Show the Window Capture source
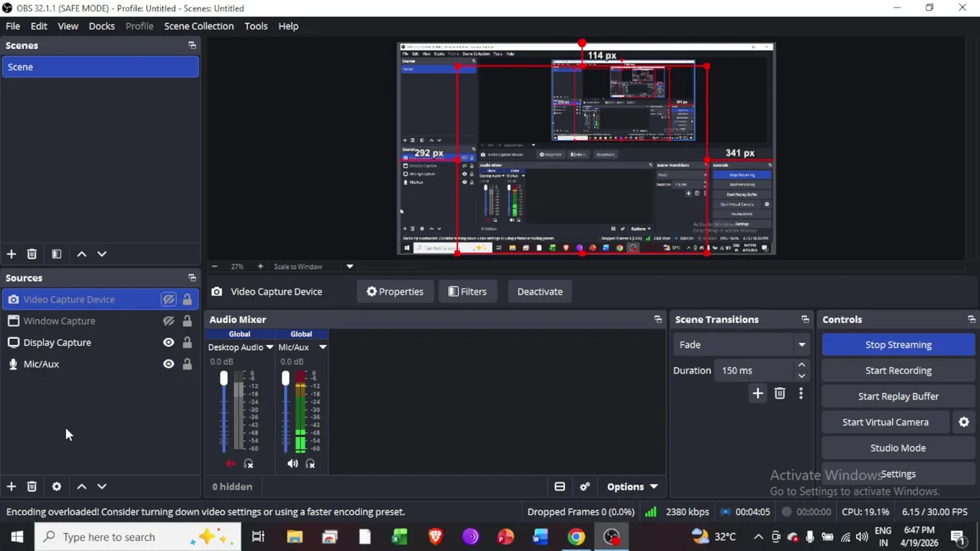980x551 pixels. tap(168, 321)
